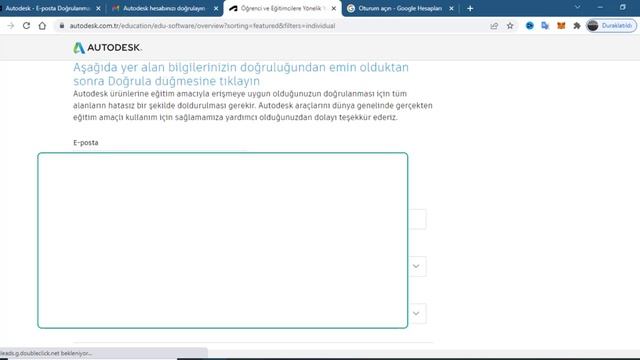
Task: Bookmark this page with the star
Action: (x=510, y=26)
